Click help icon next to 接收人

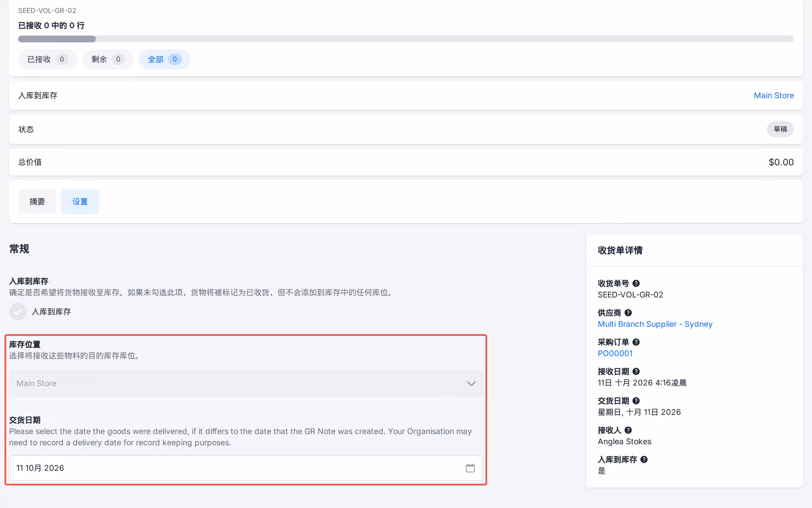pyautogui.click(x=628, y=430)
